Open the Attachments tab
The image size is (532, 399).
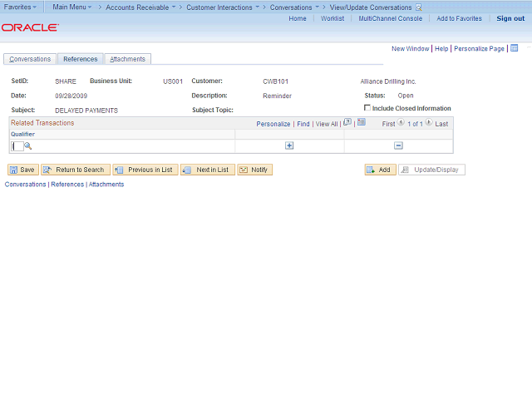[x=127, y=59]
